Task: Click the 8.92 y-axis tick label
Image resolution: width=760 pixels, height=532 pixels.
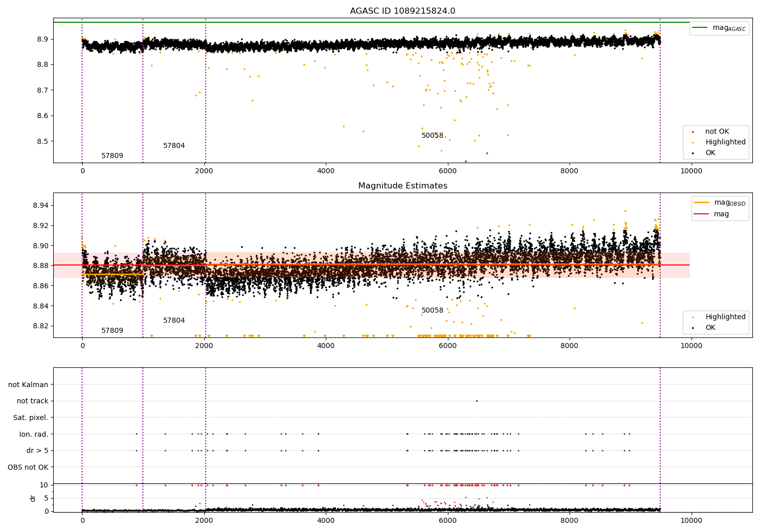Action: click(x=41, y=226)
